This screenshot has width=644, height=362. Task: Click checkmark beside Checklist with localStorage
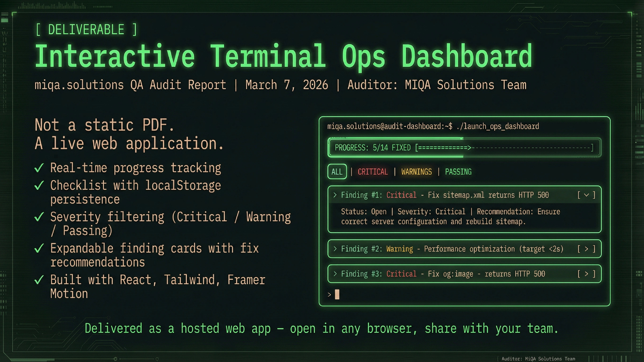coord(39,185)
